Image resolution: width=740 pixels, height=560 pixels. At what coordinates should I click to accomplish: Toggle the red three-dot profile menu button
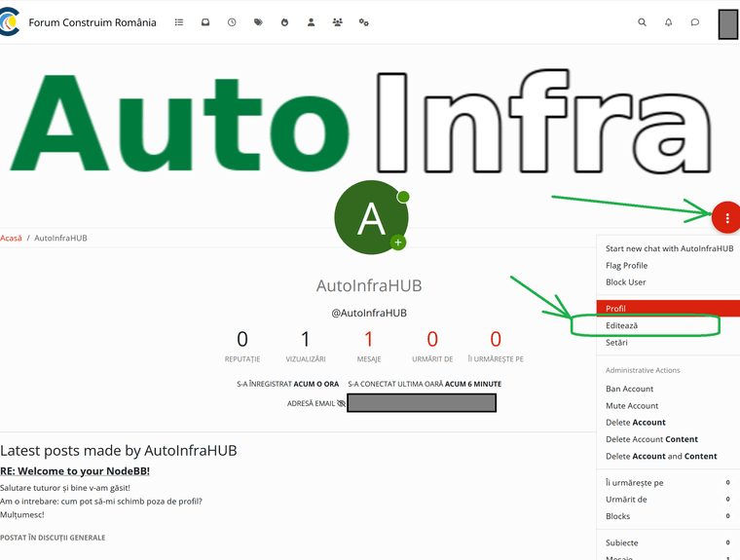(x=726, y=218)
